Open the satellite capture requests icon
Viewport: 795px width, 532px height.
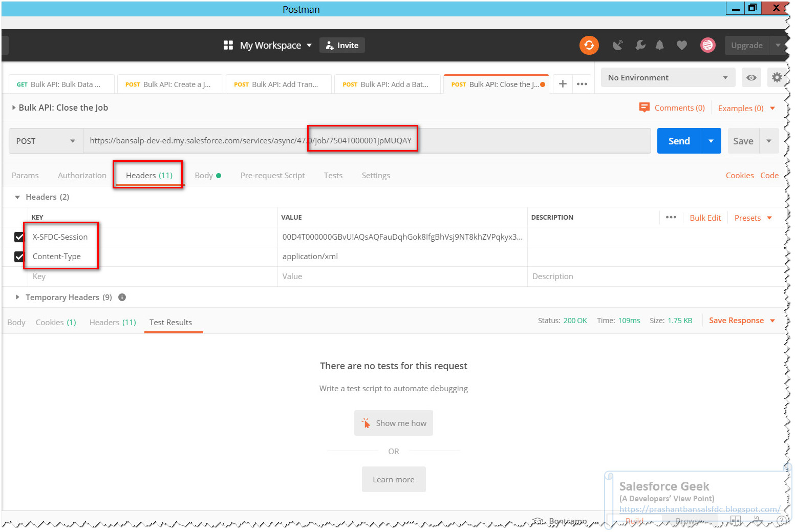point(618,45)
